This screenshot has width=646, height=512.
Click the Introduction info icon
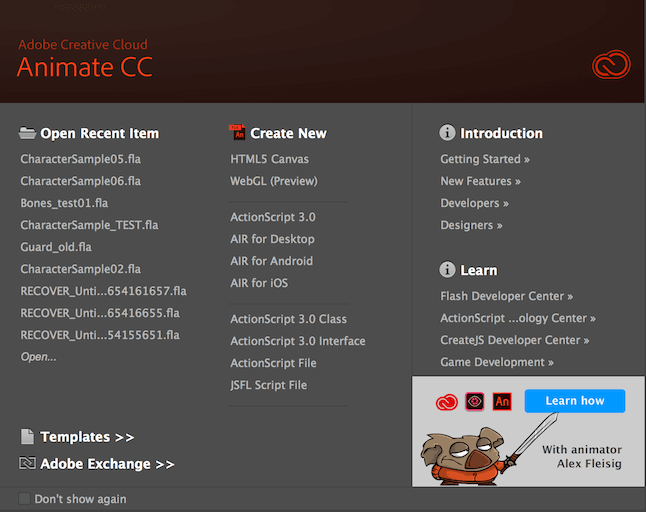(447, 133)
